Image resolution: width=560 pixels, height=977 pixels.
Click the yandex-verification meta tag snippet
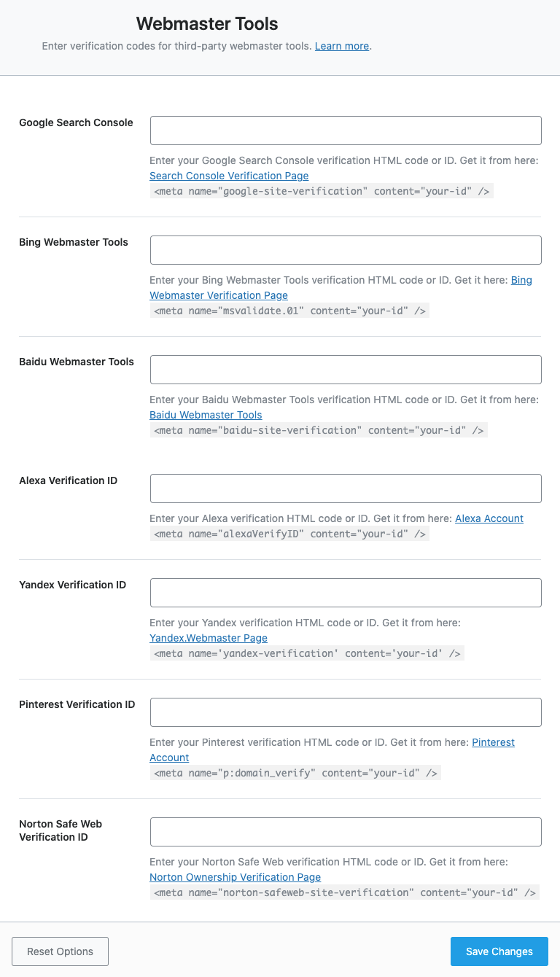[x=307, y=653]
